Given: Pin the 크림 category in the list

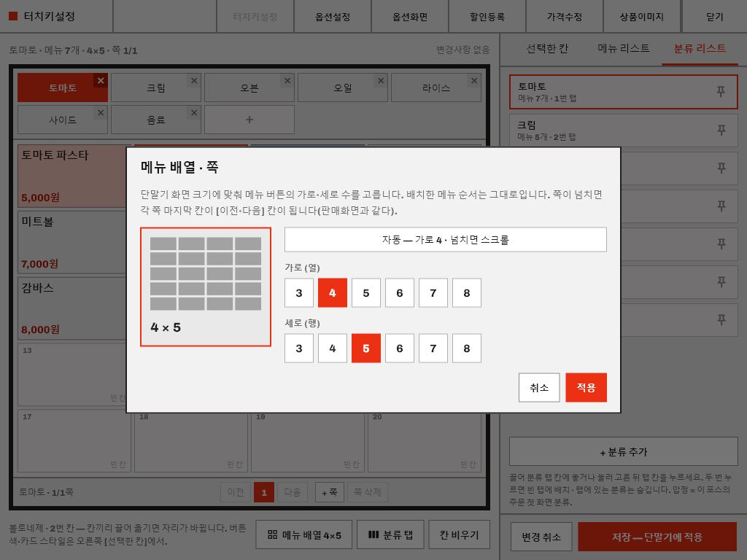Looking at the screenshot, I should [x=721, y=130].
